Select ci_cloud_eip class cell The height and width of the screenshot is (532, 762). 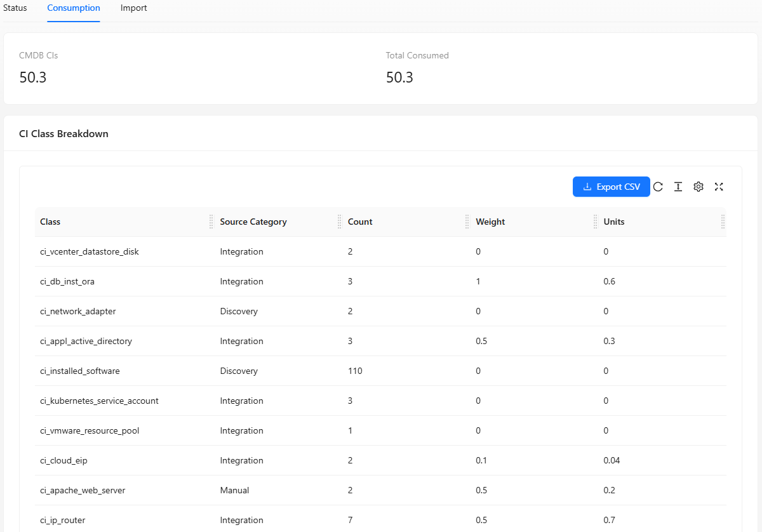63,460
